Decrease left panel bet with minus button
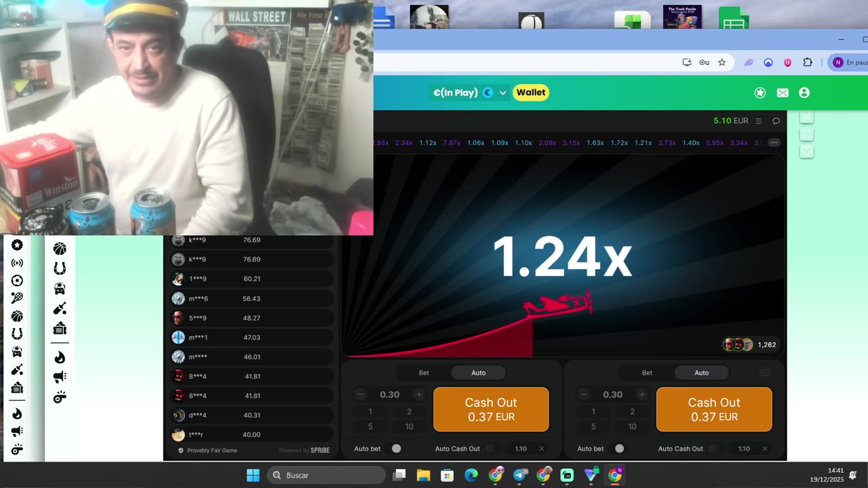 (361, 394)
